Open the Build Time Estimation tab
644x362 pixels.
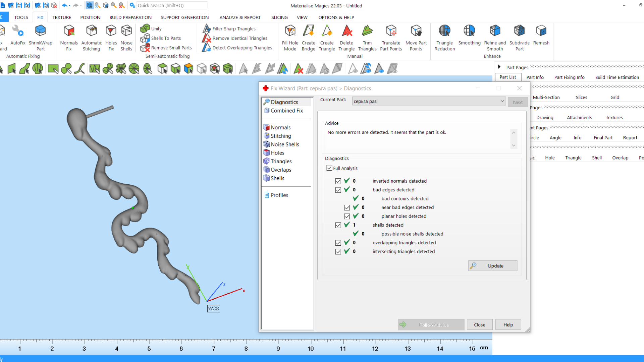617,77
